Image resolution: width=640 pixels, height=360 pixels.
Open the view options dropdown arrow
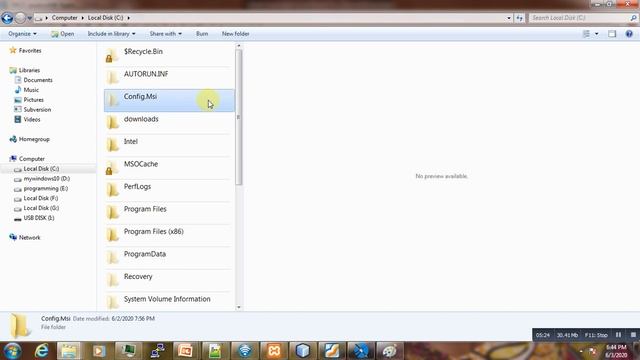[596, 34]
